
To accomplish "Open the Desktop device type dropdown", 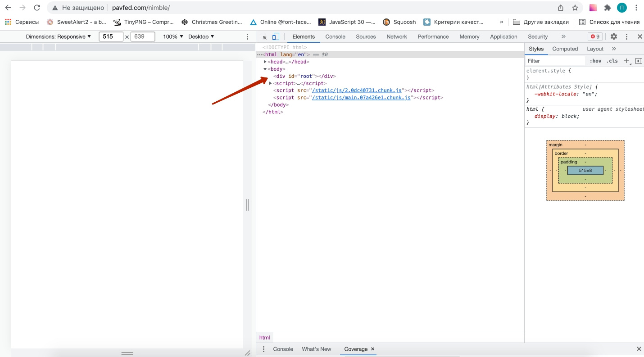I will pyautogui.click(x=201, y=36).
